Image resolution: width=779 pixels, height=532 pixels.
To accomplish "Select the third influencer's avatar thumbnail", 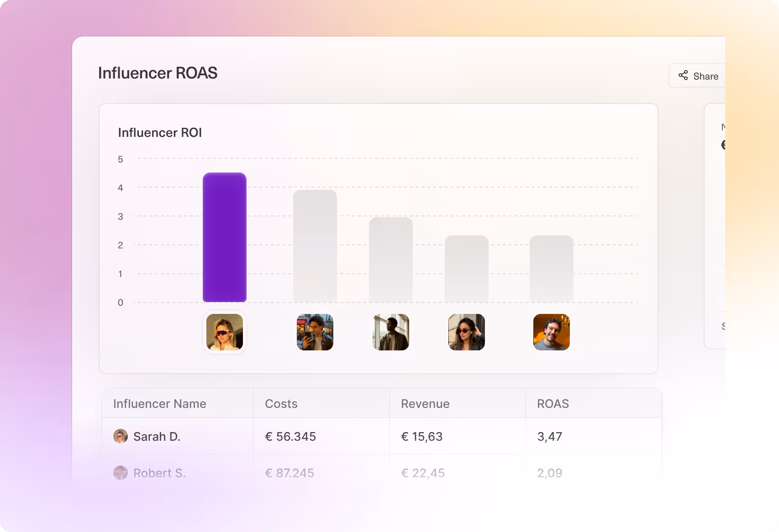I will coord(390,332).
